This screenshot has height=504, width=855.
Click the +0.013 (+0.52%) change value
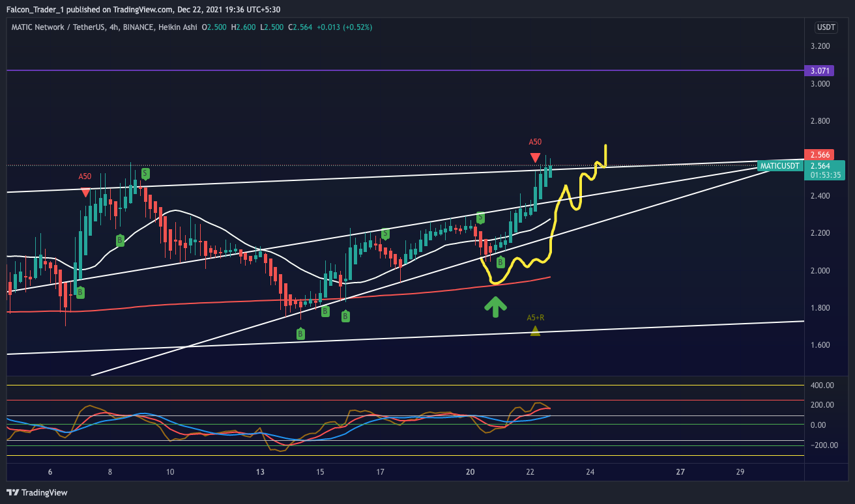pos(343,27)
